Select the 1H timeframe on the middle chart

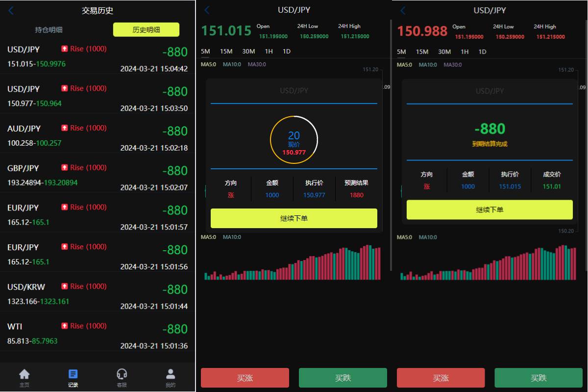point(269,51)
